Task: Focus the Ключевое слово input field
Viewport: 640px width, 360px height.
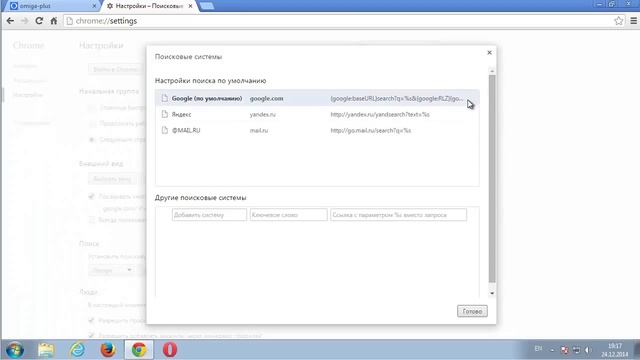Action: click(289, 215)
